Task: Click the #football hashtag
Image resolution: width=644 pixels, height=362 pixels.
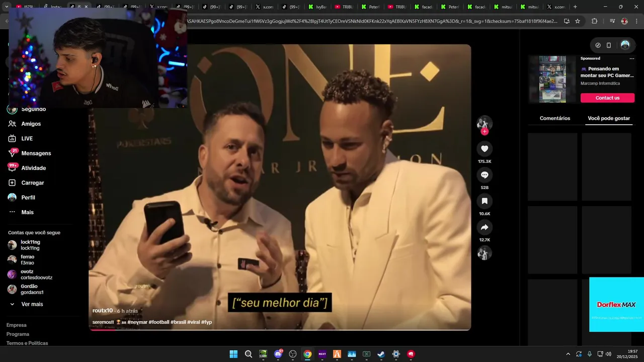Action: (x=159, y=322)
